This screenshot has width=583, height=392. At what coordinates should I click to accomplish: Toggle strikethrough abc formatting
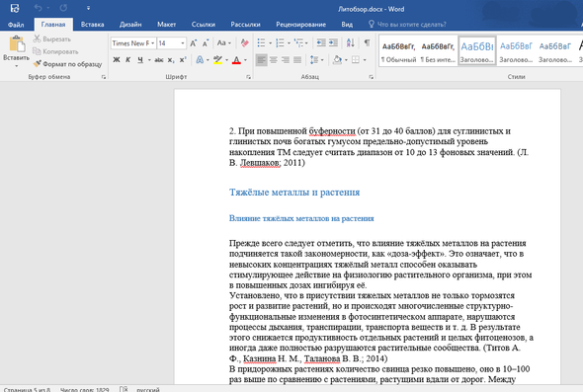[159, 60]
